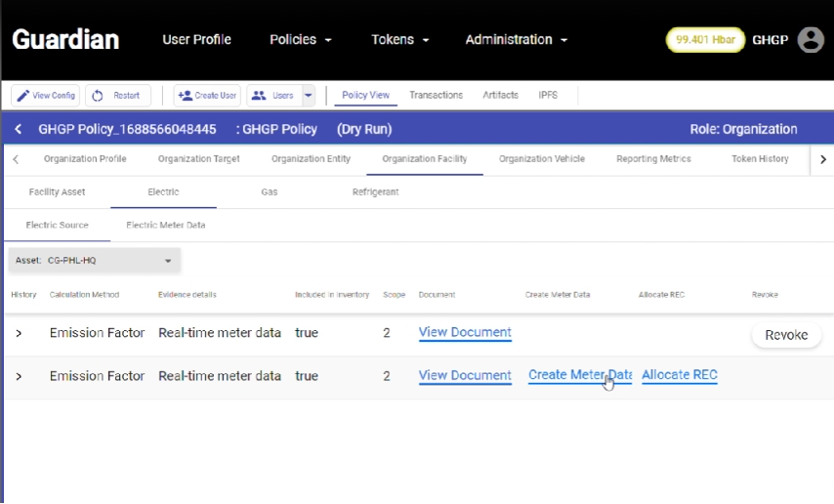Screen dimensions: 834x504
Task: Click the 99.401 Hbar balance badge
Action: pos(705,40)
